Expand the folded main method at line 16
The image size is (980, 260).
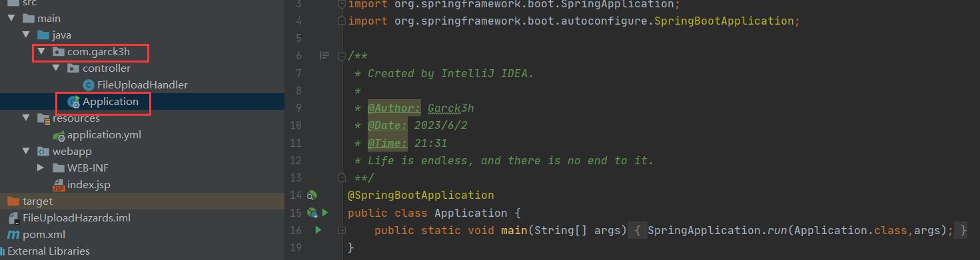[x=342, y=230]
